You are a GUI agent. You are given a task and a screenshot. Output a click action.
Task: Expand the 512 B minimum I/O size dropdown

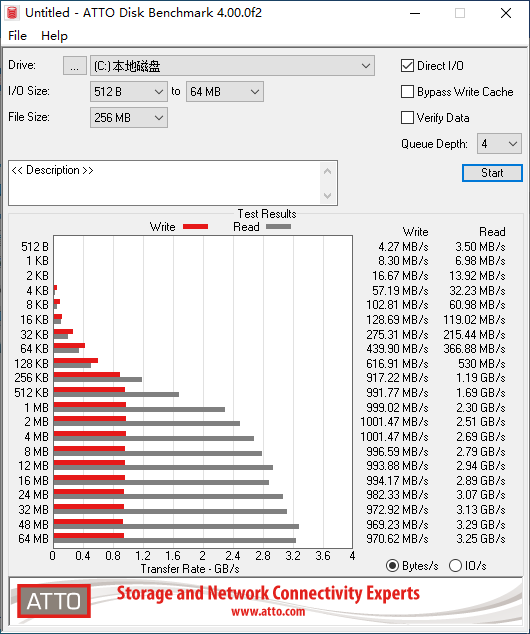(x=129, y=92)
